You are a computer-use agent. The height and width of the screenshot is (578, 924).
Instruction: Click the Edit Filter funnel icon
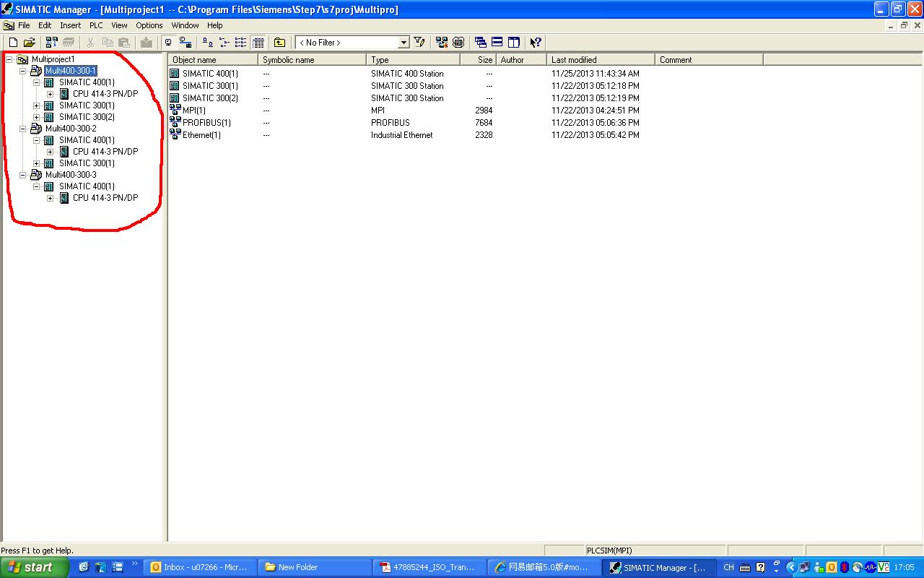(x=419, y=43)
